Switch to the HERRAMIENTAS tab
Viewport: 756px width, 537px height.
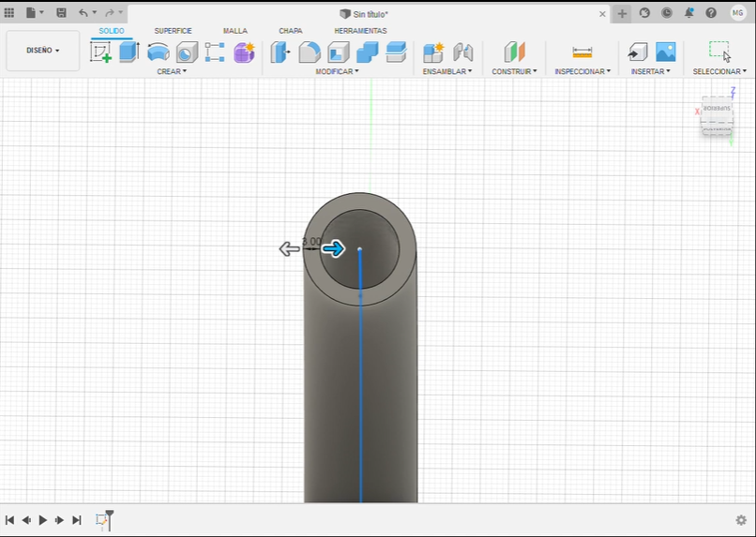coord(360,31)
